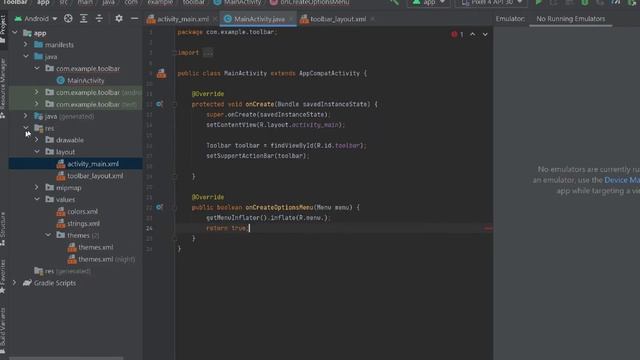Close the MainActivity.java editor tab

click(x=291, y=19)
